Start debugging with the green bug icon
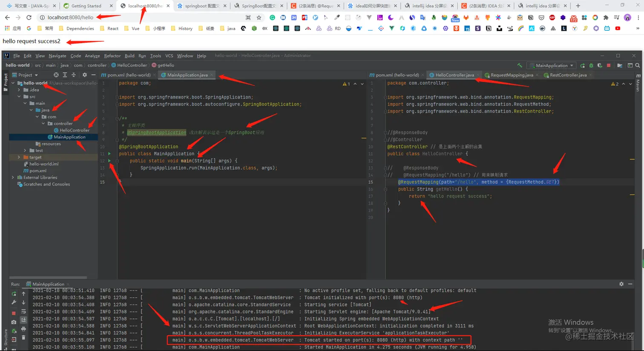 coord(591,65)
